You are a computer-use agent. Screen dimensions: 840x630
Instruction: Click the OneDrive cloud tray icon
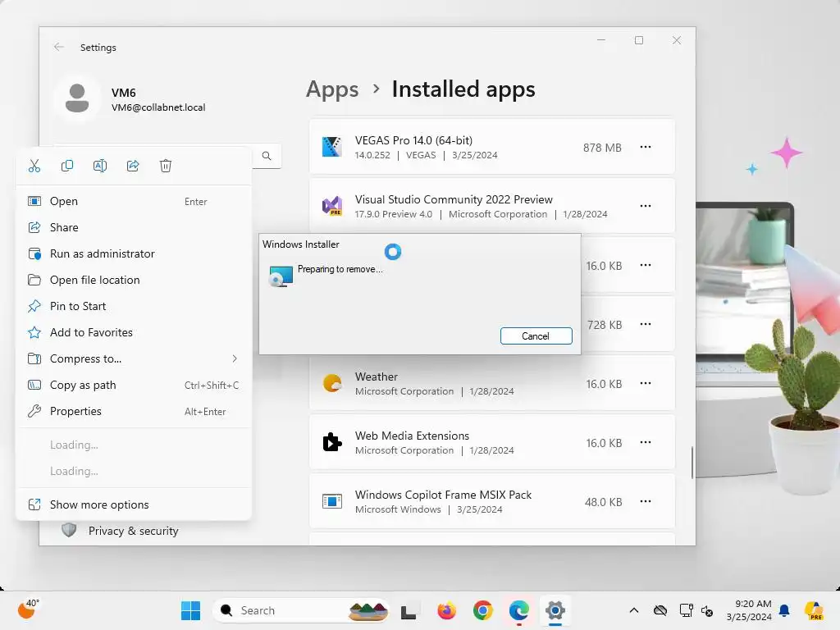pos(660,610)
